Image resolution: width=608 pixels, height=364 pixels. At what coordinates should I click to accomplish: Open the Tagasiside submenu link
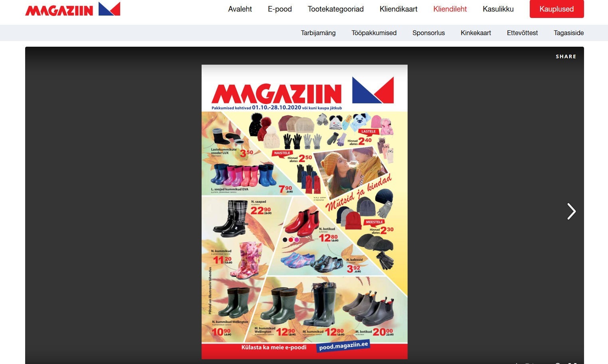[568, 33]
